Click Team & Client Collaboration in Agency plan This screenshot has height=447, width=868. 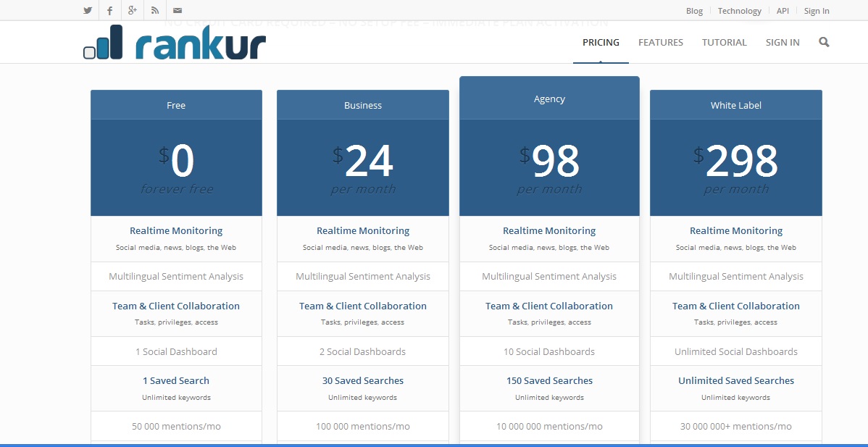click(x=549, y=306)
